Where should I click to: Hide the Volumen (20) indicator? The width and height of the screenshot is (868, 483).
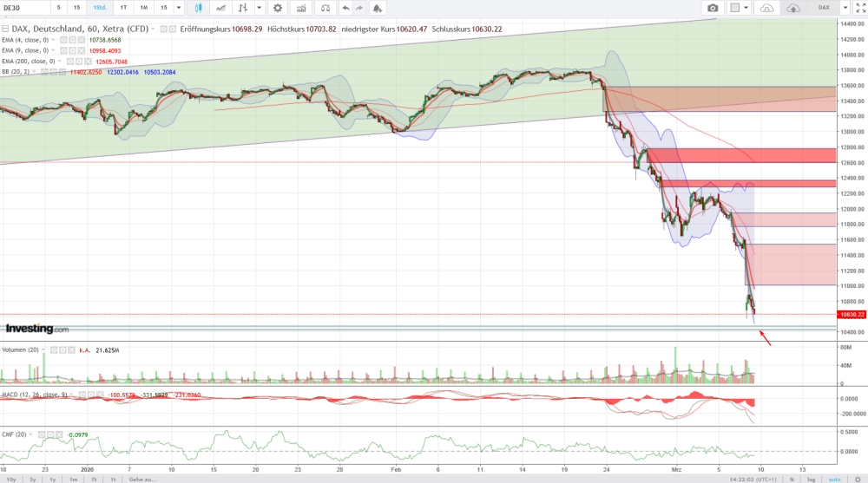coord(54,350)
